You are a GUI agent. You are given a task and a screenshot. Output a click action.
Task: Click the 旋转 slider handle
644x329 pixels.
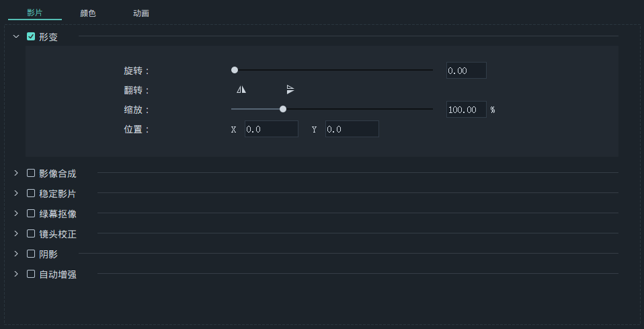tap(235, 70)
